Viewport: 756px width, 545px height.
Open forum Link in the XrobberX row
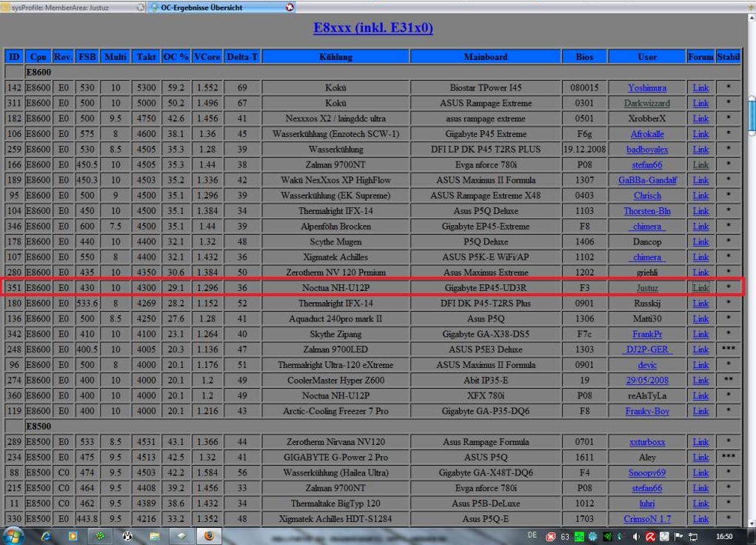pos(700,118)
